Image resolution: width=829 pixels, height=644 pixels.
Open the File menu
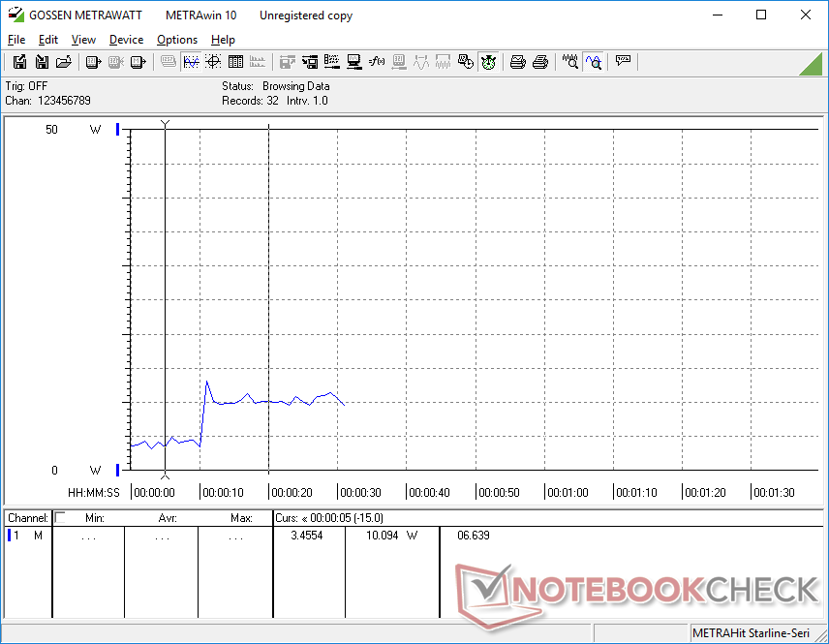[x=16, y=40]
